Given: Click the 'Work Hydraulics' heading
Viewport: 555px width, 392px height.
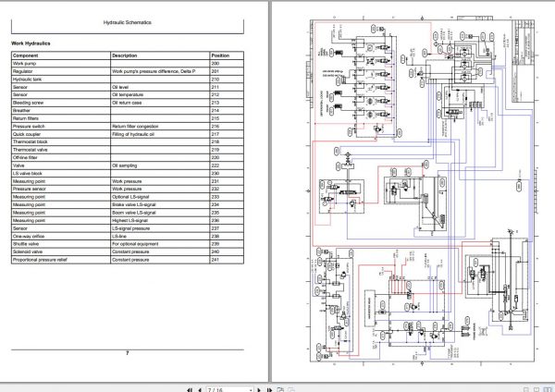Looking at the screenshot, I should pos(31,43).
